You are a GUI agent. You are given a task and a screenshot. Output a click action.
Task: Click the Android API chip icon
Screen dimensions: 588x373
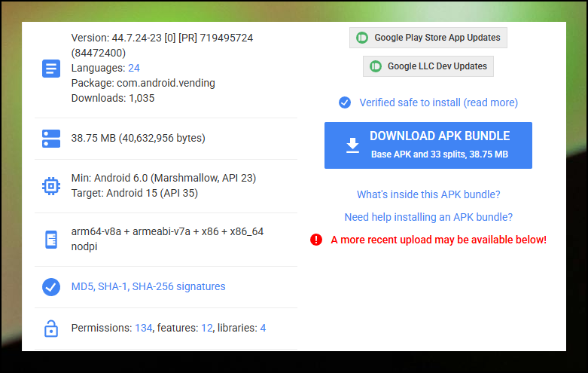(51, 186)
